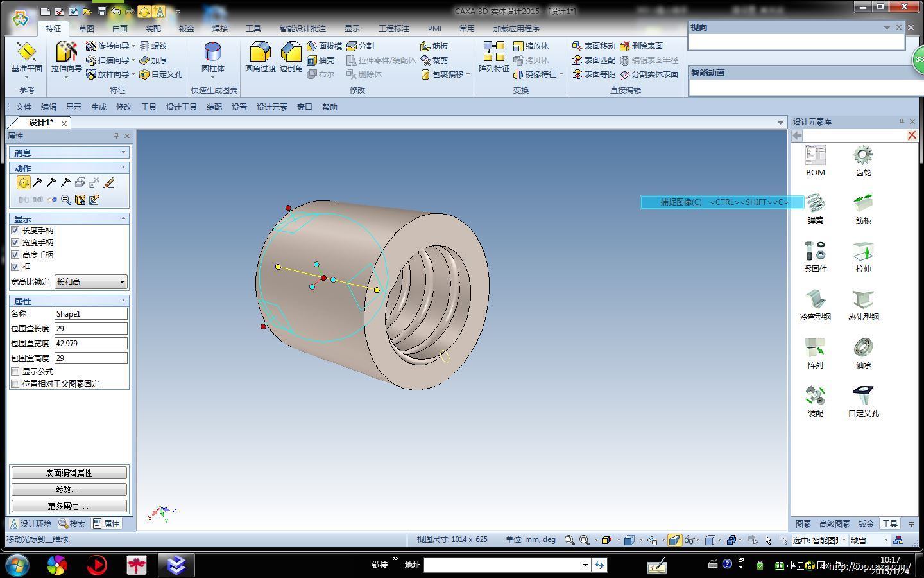Switch to the 钣金 ribbon tab
Viewport: 924px width, 578px height.
click(187, 29)
